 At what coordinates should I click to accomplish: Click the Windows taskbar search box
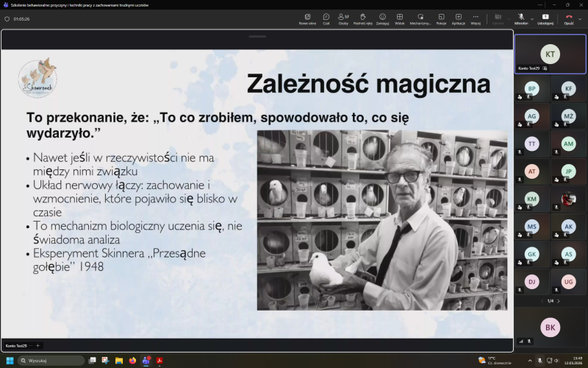[51, 361]
